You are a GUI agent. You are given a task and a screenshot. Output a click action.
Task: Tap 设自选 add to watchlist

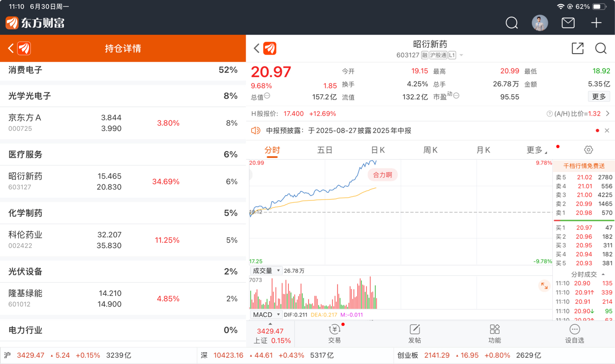coord(575,334)
